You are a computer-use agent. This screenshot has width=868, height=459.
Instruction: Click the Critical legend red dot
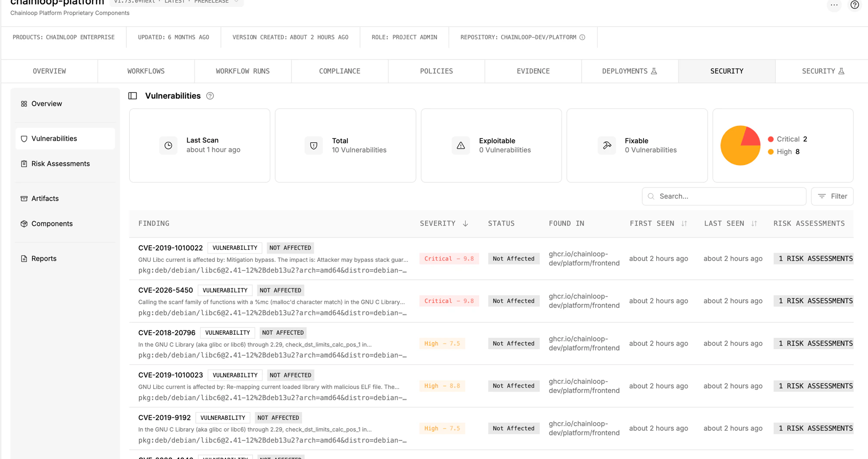point(771,139)
